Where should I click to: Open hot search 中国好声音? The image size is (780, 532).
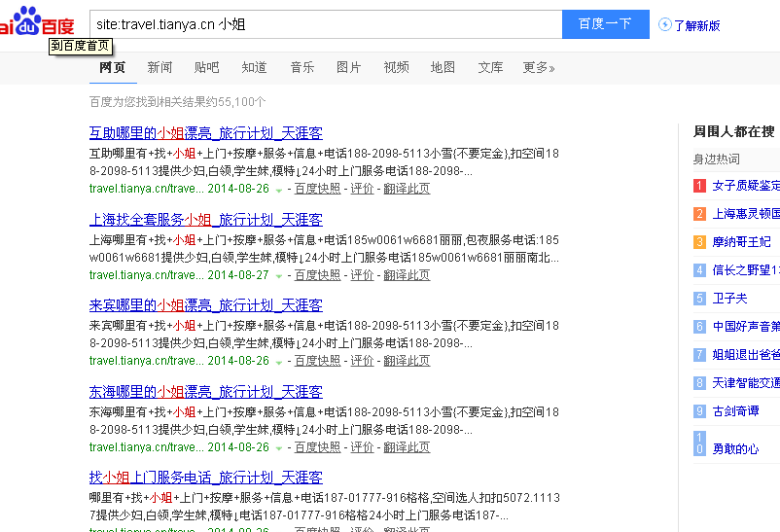pos(746,327)
